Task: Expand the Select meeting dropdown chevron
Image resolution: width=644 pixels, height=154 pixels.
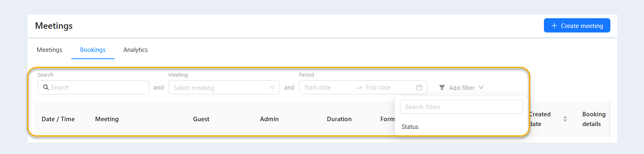Action: click(272, 88)
